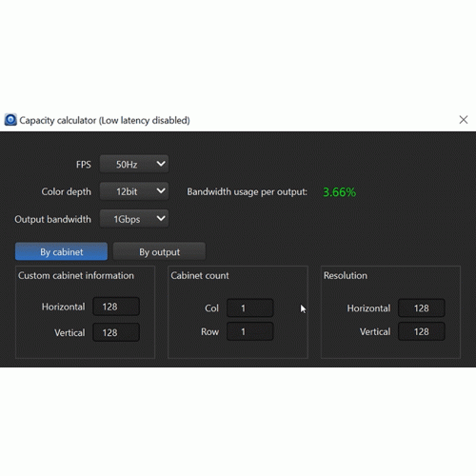This screenshot has height=476, width=476.
Task: Switch to the By output tab
Action: tap(159, 251)
